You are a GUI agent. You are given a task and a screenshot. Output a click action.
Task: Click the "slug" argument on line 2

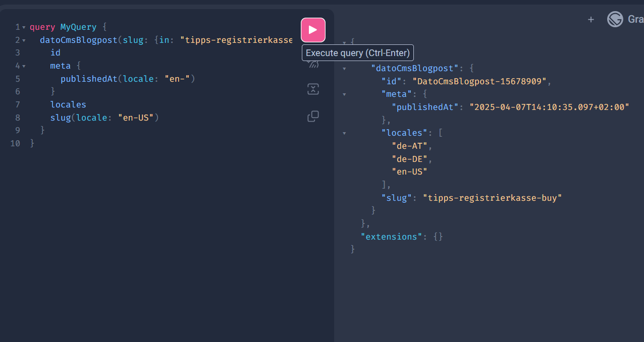(x=133, y=40)
